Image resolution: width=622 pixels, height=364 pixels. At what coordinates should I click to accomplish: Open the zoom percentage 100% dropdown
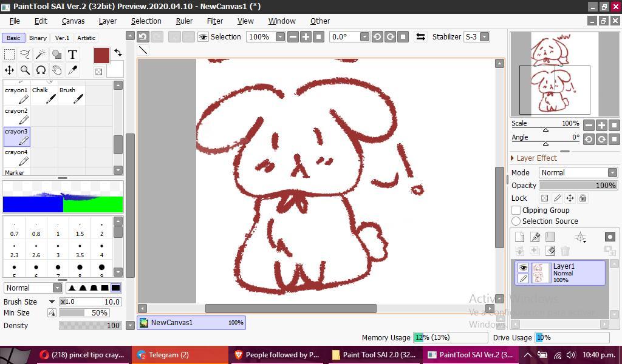point(281,37)
